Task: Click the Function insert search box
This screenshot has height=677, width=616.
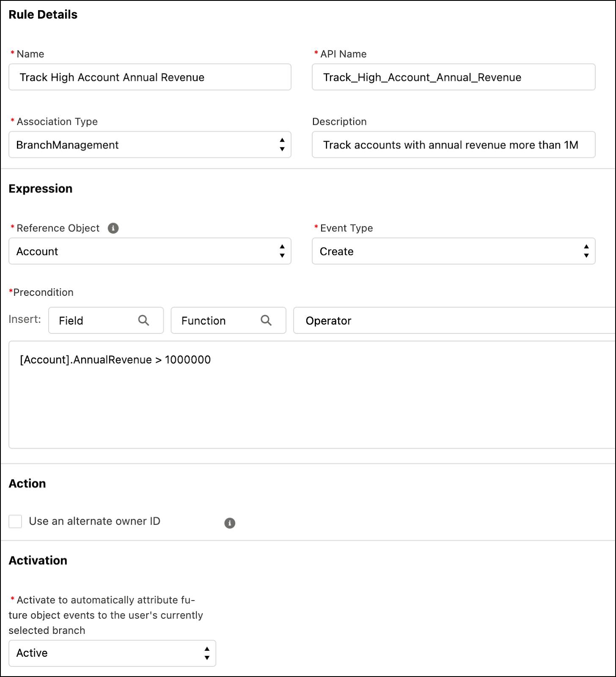Action: pyautogui.click(x=228, y=320)
